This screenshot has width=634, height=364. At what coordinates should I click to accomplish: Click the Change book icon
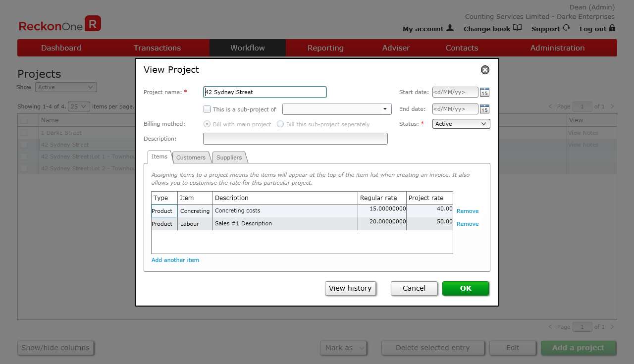518,28
